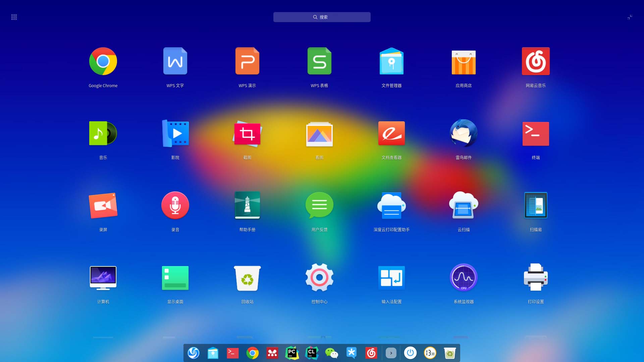644x362 pixels.
Task: Open 输入法配置 input method settings
Action: coord(391,278)
